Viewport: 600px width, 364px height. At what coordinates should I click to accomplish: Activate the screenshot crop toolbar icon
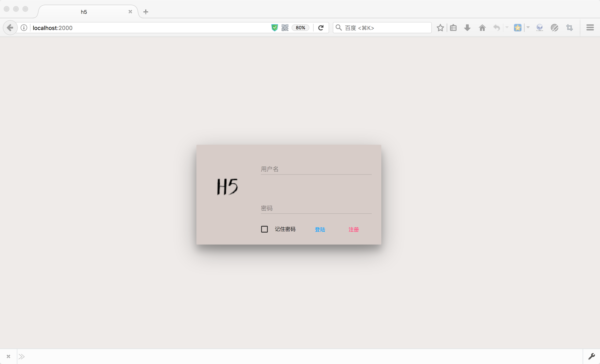[x=569, y=28]
